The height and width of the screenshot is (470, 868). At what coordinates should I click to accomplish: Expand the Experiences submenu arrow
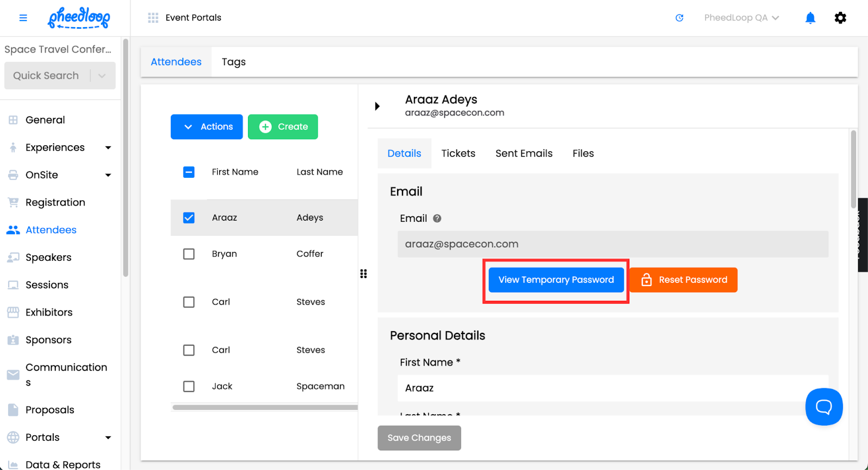(108, 147)
